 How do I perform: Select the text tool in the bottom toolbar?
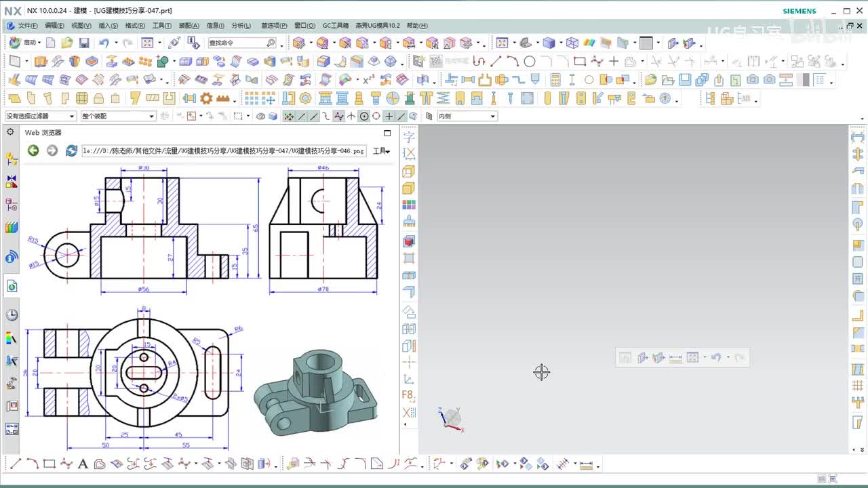83,464
